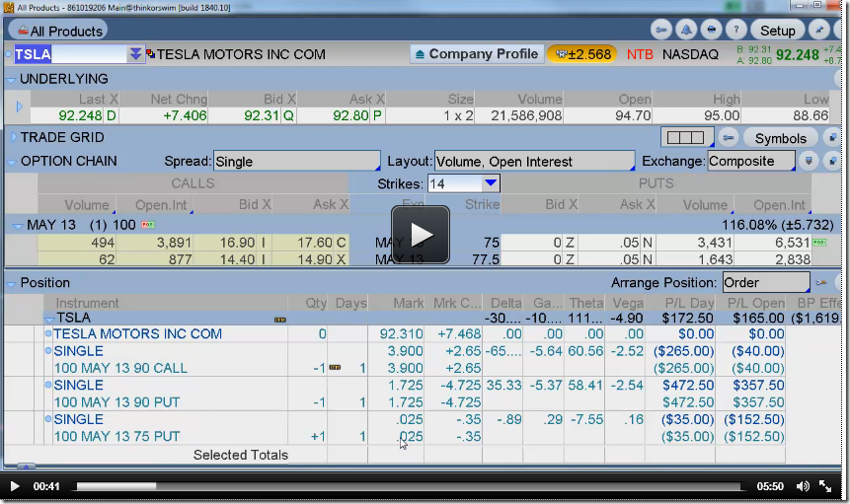The height and width of the screenshot is (504, 850).
Task: Click call ask 14.90 for strike 77.5
Action: pos(316,259)
